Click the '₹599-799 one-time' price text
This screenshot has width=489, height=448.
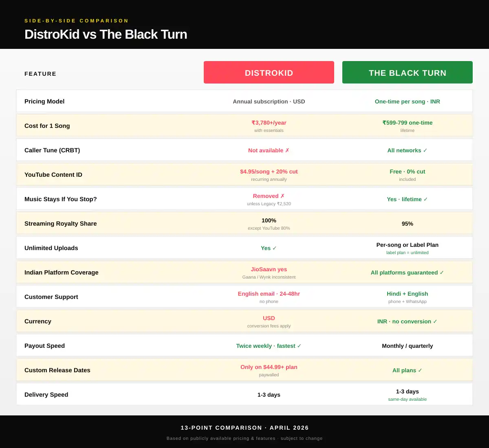(x=407, y=123)
